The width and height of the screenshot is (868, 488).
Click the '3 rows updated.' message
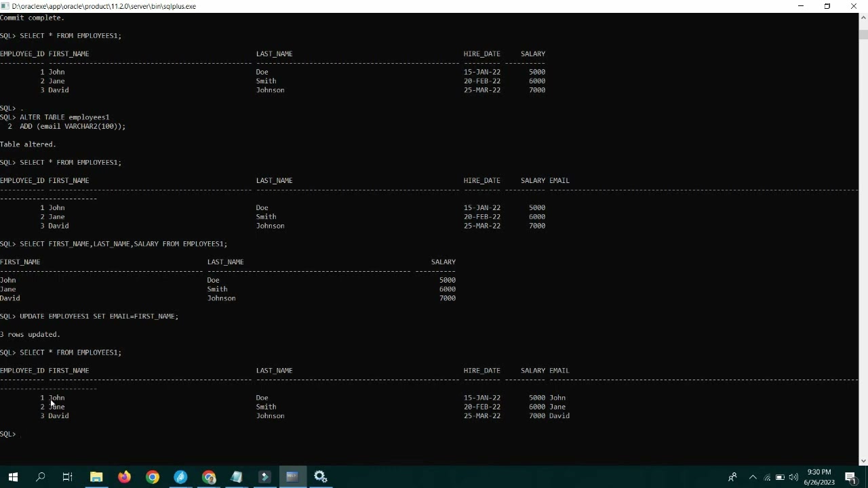(x=30, y=334)
